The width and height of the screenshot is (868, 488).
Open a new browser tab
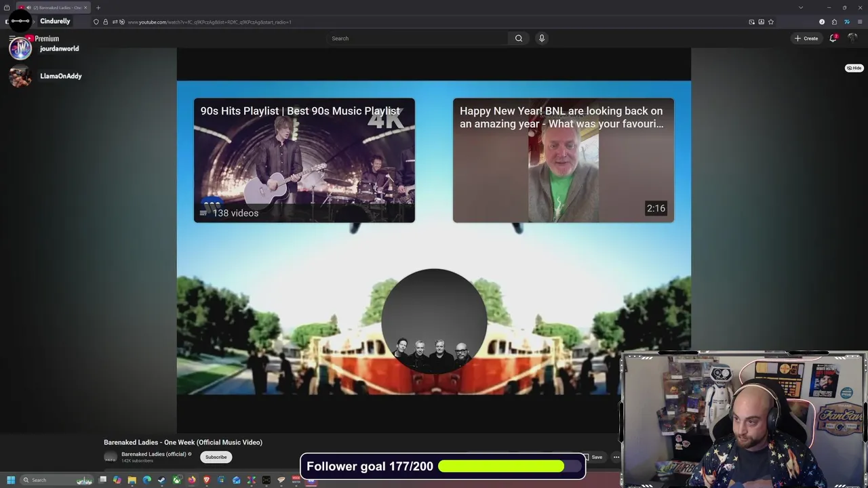click(98, 7)
